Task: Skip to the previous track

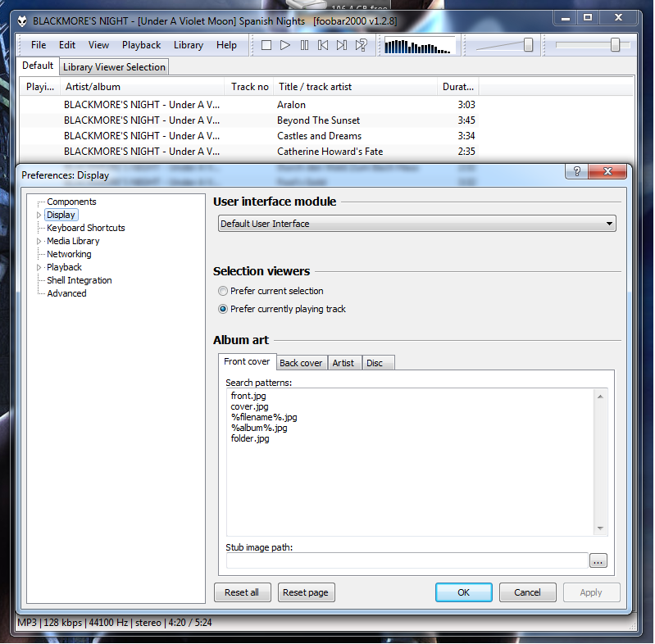Action: 323,45
